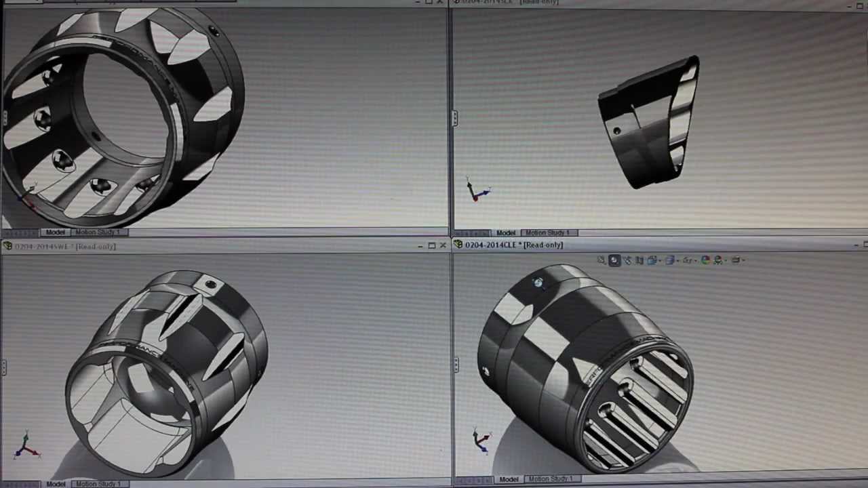Open Motion Study 1 tab in top-right window
Image resolution: width=868 pixels, height=488 pixels.
[547, 232]
